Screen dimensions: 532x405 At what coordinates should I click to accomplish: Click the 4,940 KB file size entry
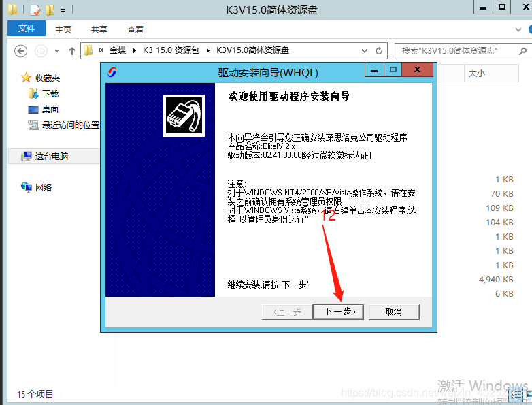pos(496,280)
